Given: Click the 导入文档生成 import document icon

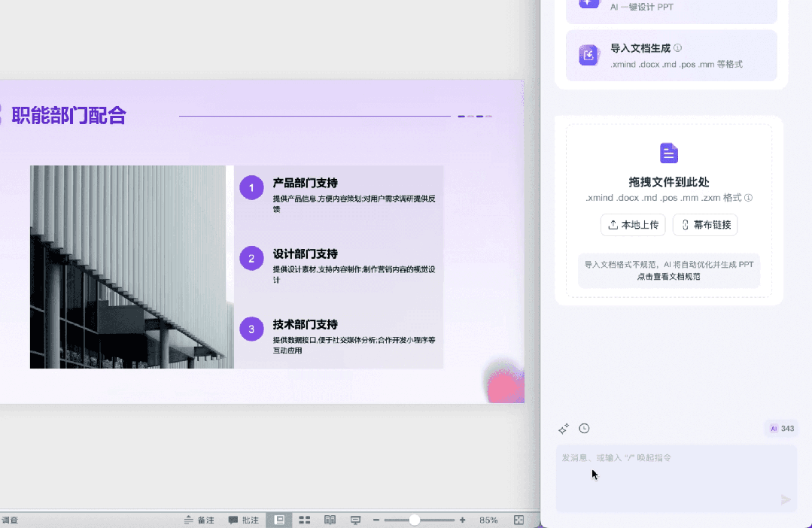Looking at the screenshot, I should coord(588,55).
